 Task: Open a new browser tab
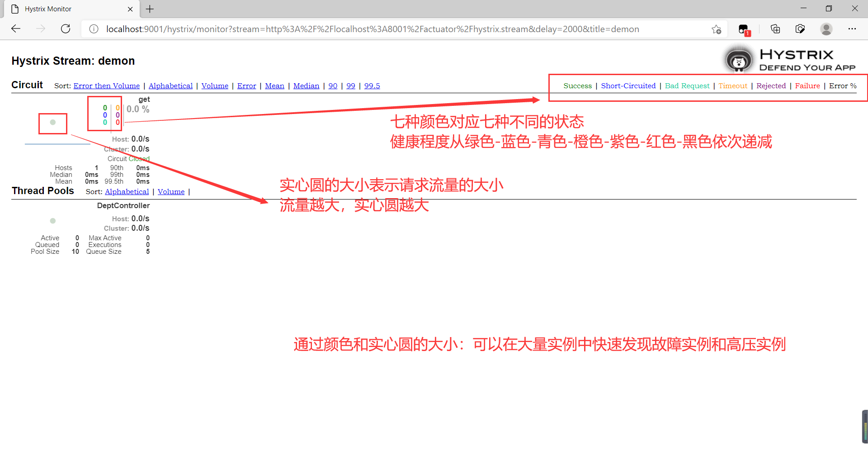pyautogui.click(x=150, y=9)
